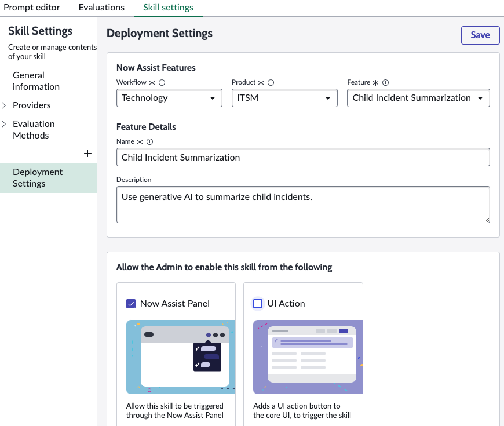504x426 pixels.
Task: Open info tooltip next to Workflow label
Action: click(162, 83)
